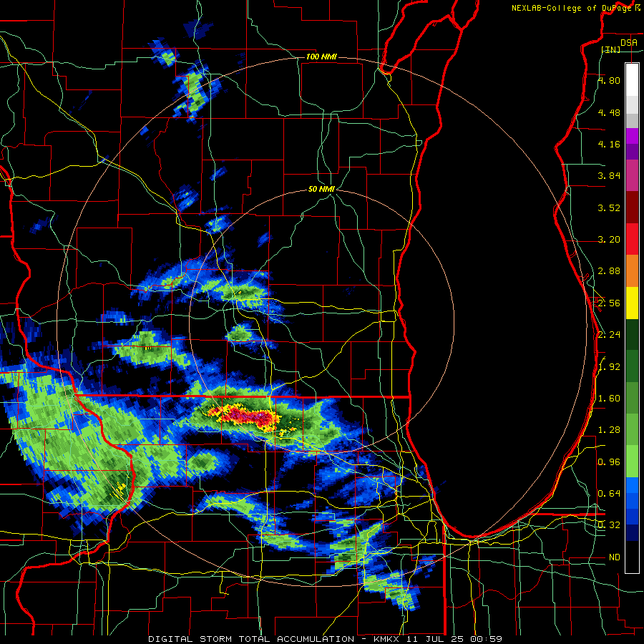Pick the orange swatch on the color scale
This screenshot has width=644, height=644.
point(632,271)
